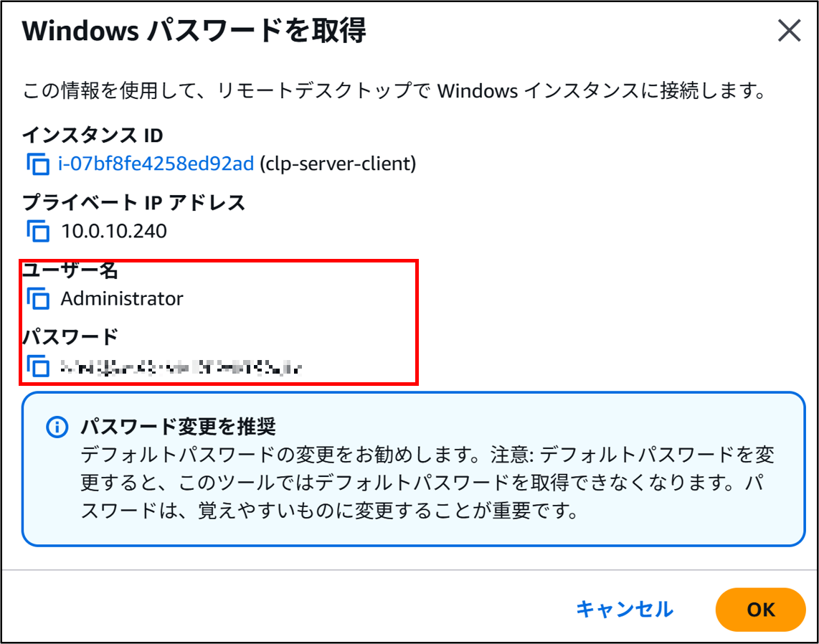819x644 pixels.
Task: Click the プライベート IP アドレス label
Action: pos(133,203)
